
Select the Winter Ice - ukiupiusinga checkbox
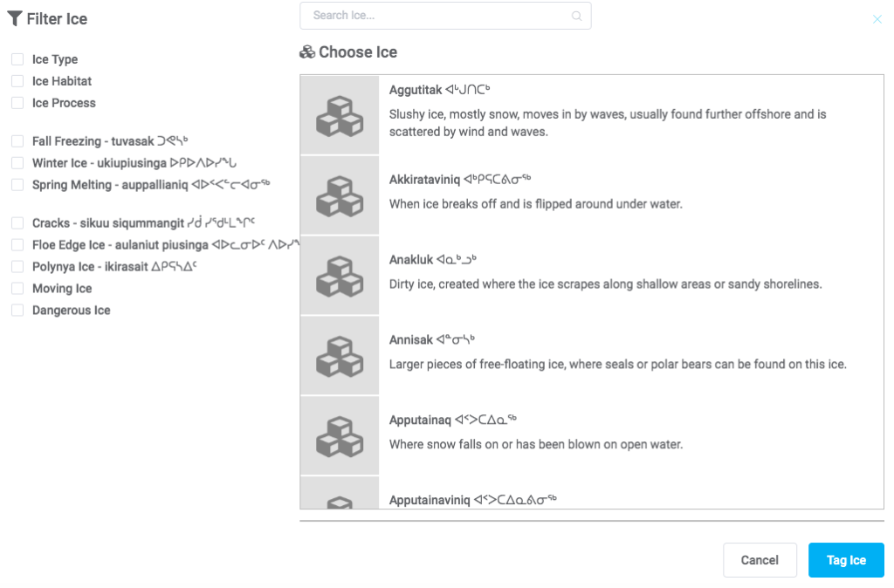click(17, 163)
